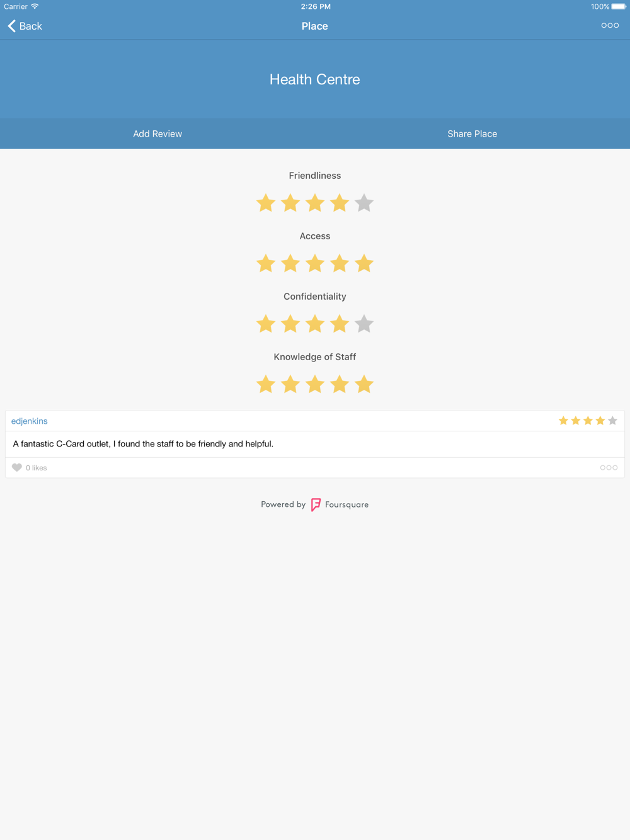Click the Health Centre title
The width and height of the screenshot is (630, 840).
click(315, 79)
